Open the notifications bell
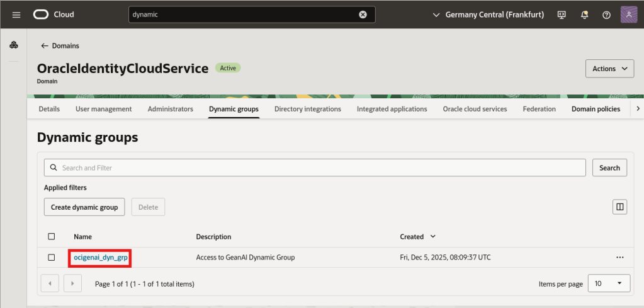 tap(584, 14)
